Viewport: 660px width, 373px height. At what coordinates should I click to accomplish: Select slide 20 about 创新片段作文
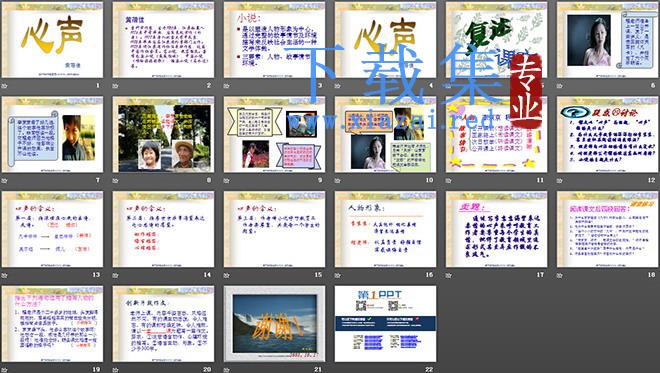[163, 324]
